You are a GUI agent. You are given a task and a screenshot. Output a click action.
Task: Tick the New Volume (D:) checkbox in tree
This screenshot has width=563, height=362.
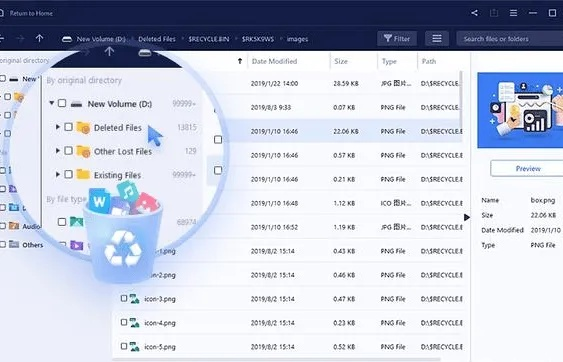(x=62, y=103)
